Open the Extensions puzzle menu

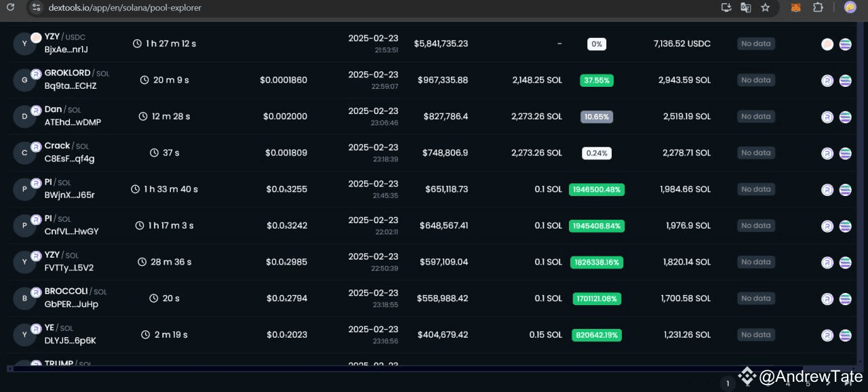818,7
